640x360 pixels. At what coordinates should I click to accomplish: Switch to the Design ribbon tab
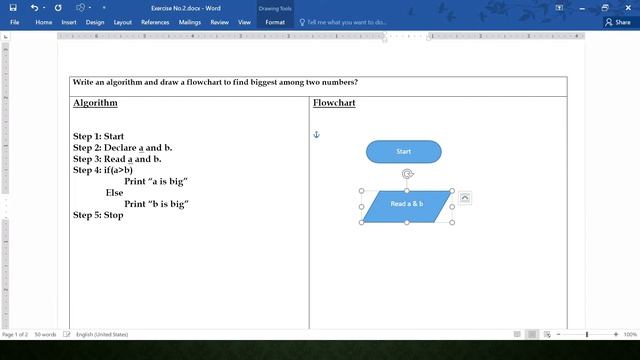tap(95, 22)
